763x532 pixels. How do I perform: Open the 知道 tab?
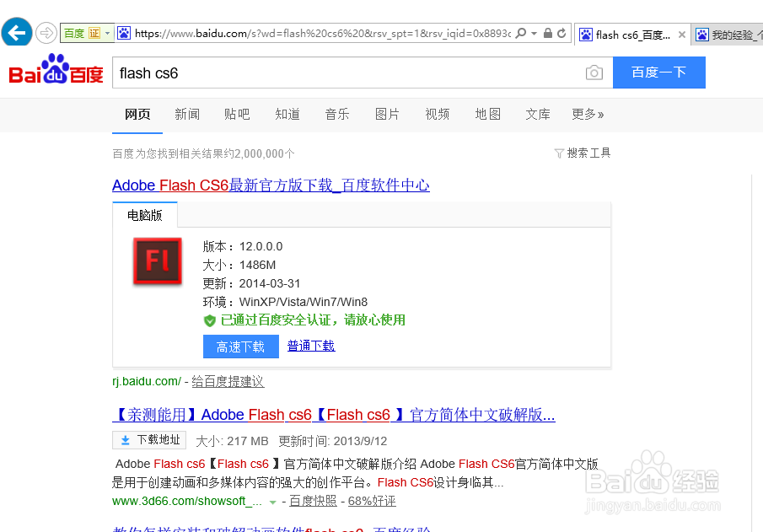[x=287, y=115]
